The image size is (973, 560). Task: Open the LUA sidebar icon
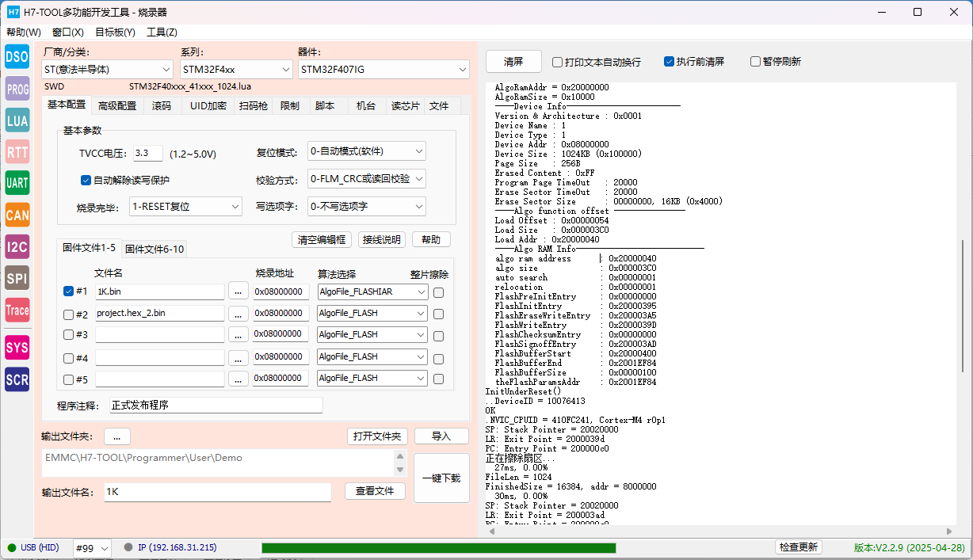pos(17,120)
